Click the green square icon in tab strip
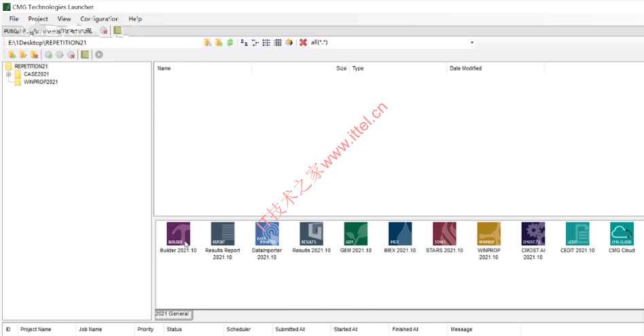Image resolution: width=644 pixels, height=336 pixels. pos(118,31)
